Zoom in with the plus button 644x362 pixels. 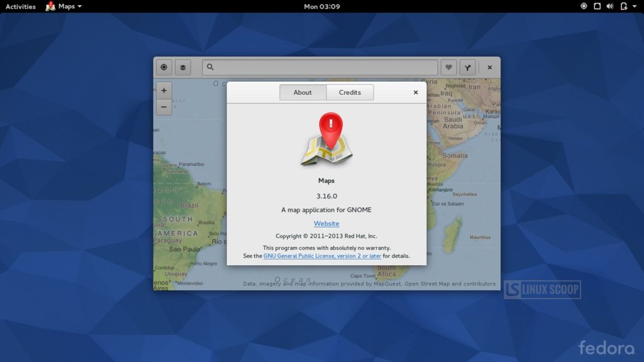(x=164, y=90)
